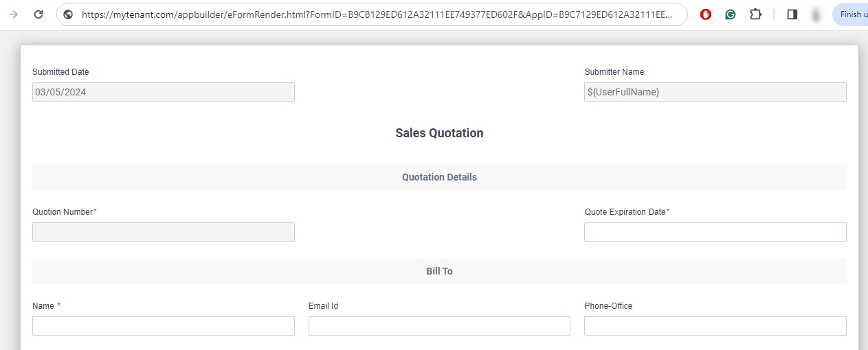Click into the Phone-Office field
Image resolution: width=868 pixels, height=350 pixels.
[715, 326]
